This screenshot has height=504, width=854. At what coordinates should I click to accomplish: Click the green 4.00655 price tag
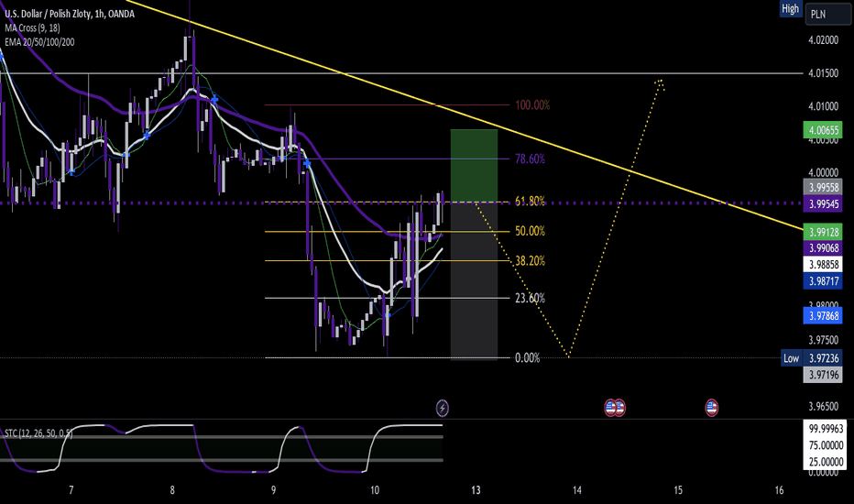(823, 130)
